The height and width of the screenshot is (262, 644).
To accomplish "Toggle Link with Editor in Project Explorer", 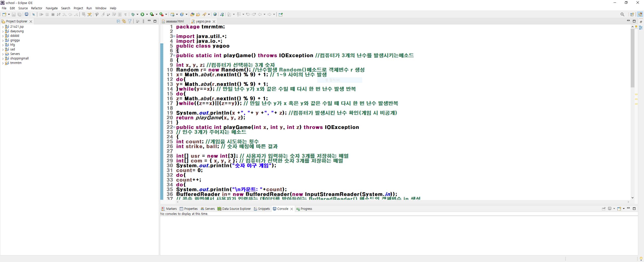I will [124, 21].
